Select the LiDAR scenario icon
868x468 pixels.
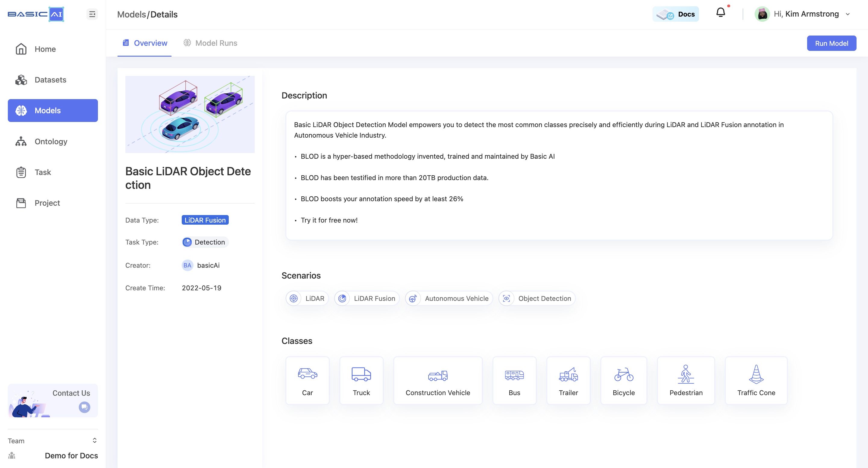pos(294,298)
